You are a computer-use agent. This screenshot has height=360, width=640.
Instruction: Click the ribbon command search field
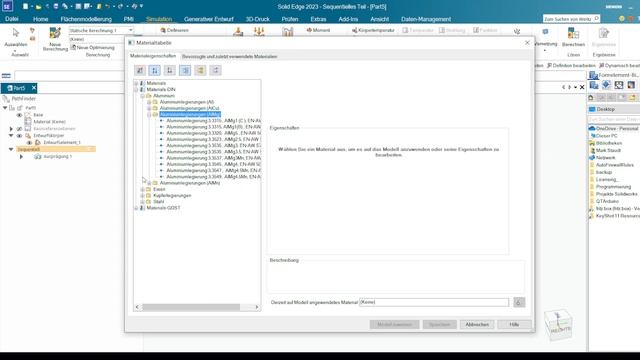571,19
